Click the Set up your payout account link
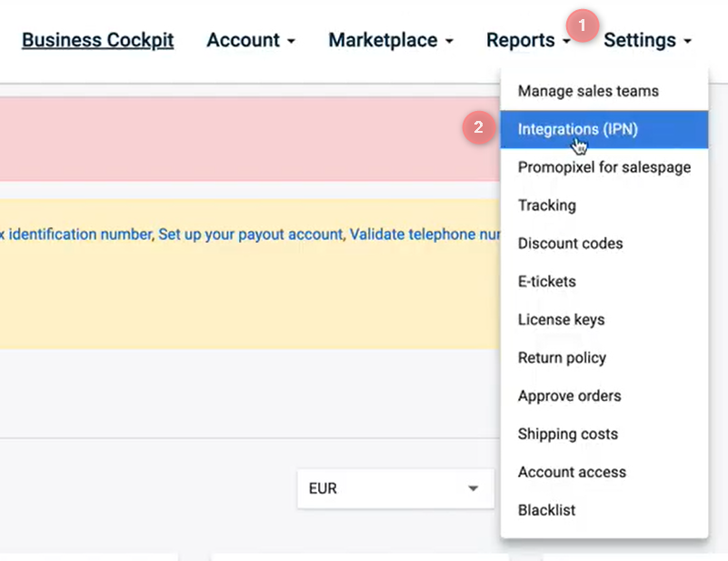 [251, 234]
